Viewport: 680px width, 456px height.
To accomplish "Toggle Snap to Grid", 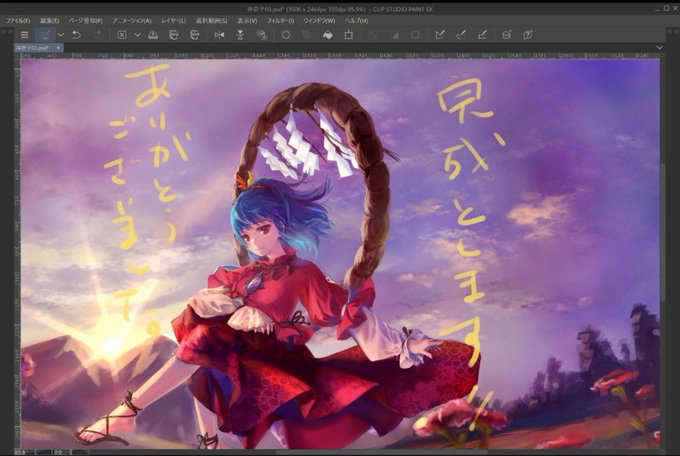I will click(482, 35).
